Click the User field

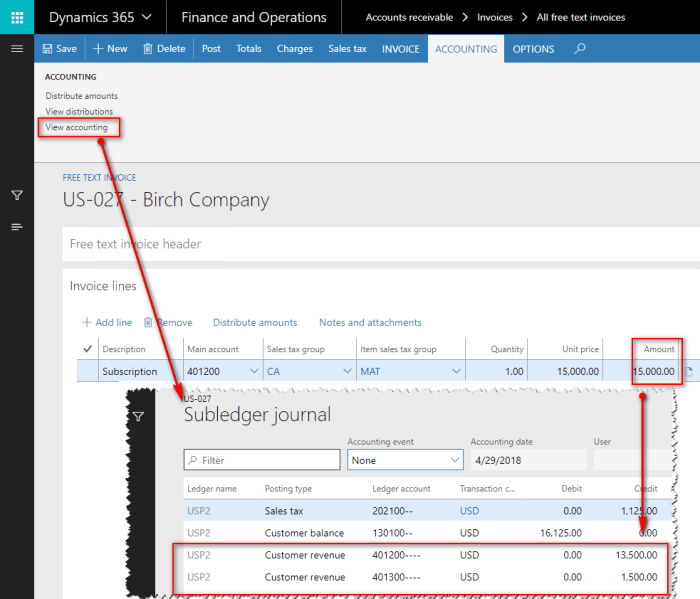coord(632,460)
